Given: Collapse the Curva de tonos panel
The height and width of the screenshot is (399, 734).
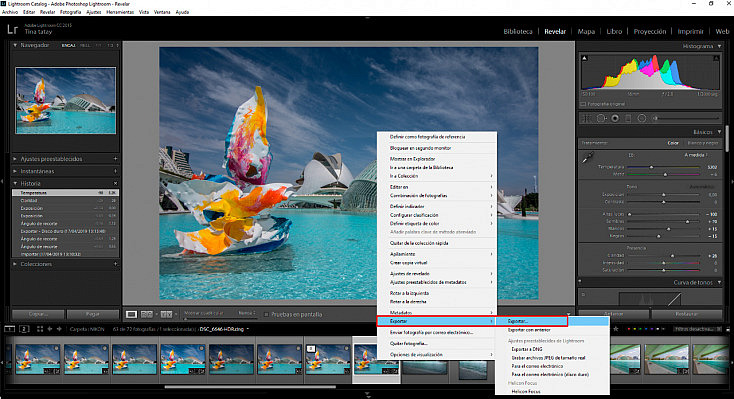Looking at the screenshot, I should point(719,282).
